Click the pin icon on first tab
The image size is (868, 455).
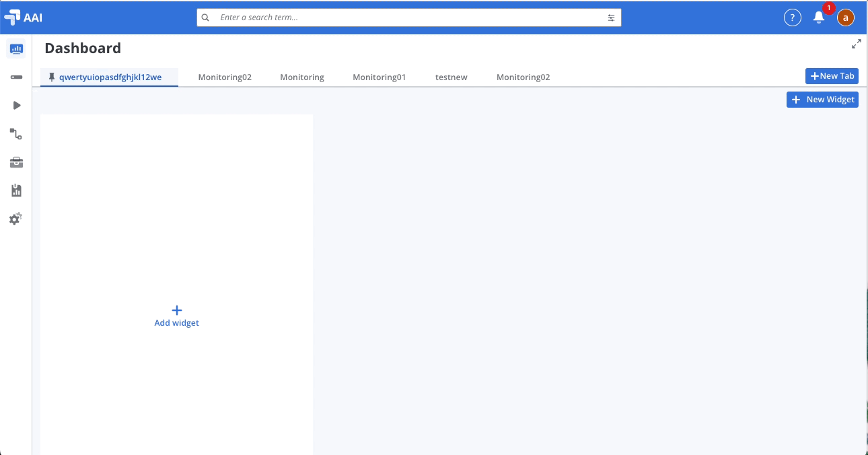[52, 77]
